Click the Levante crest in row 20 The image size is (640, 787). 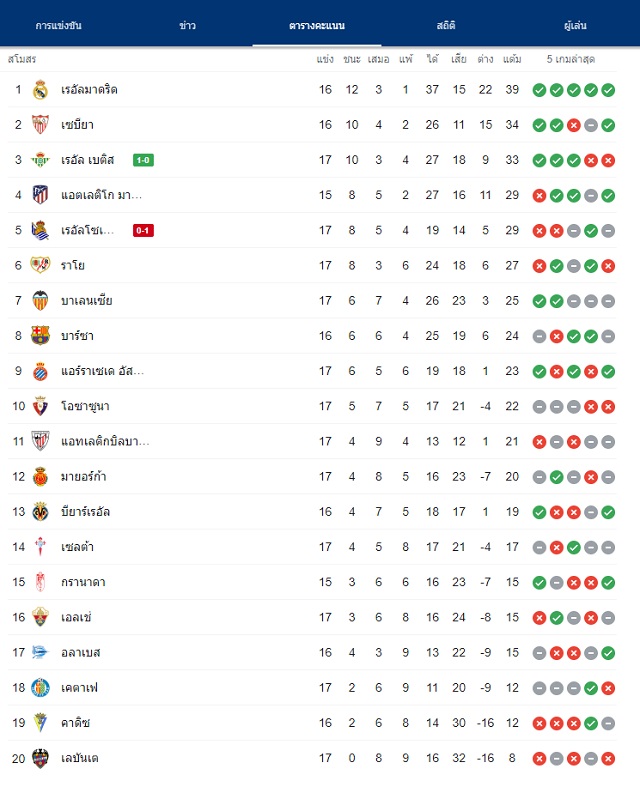pyautogui.click(x=40, y=758)
